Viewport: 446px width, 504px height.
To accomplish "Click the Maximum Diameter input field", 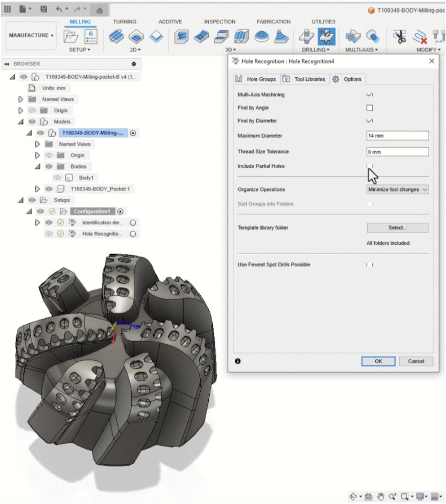I will [398, 136].
